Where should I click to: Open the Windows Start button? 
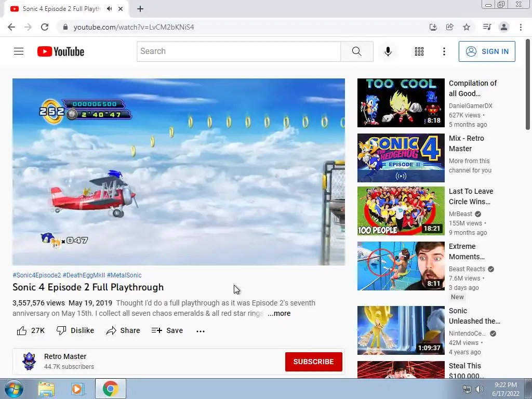14,389
